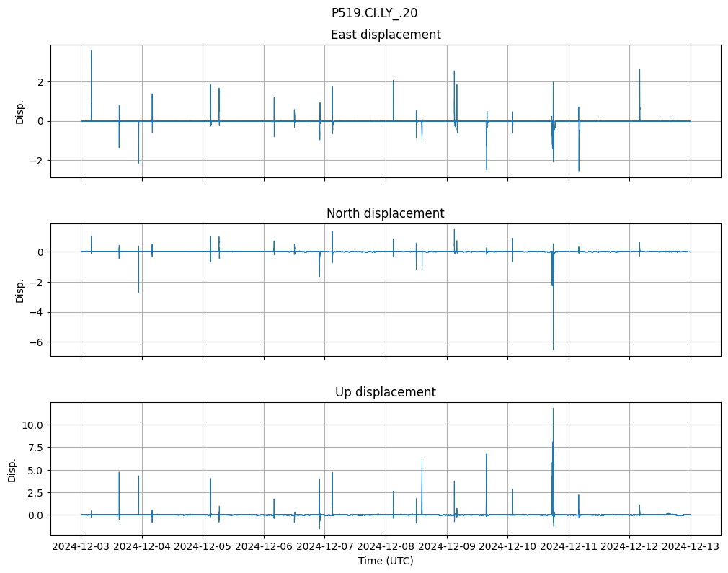The height and width of the screenshot is (573, 728).
Task: Click the 2024-12-07 date tick label
Action: click(324, 548)
